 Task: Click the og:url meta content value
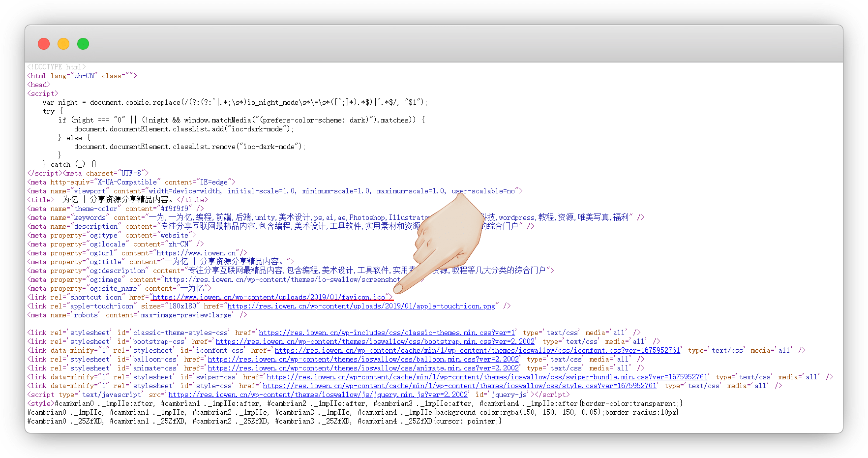(x=197, y=253)
